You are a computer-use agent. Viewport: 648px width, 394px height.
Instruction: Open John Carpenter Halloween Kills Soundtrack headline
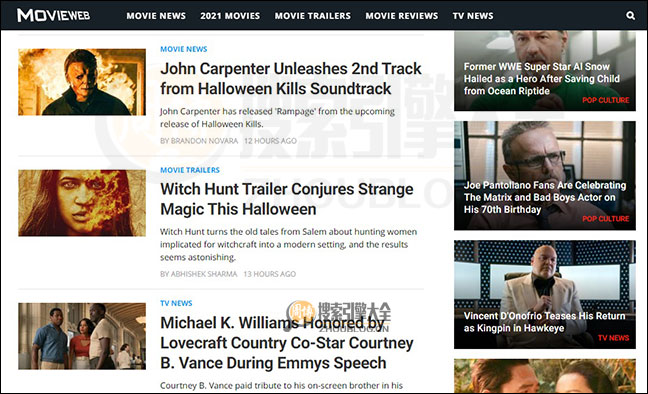[291, 79]
